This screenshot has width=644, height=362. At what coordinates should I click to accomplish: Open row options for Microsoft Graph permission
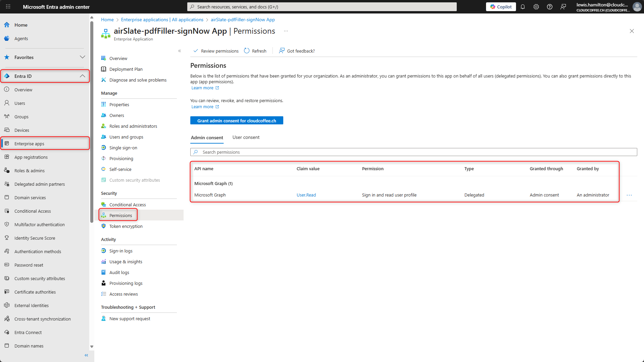(x=629, y=195)
